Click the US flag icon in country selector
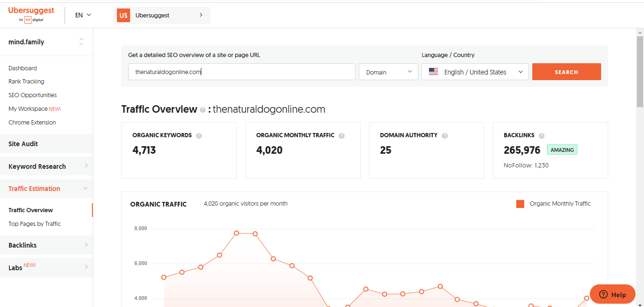 pyautogui.click(x=433, y=72)
